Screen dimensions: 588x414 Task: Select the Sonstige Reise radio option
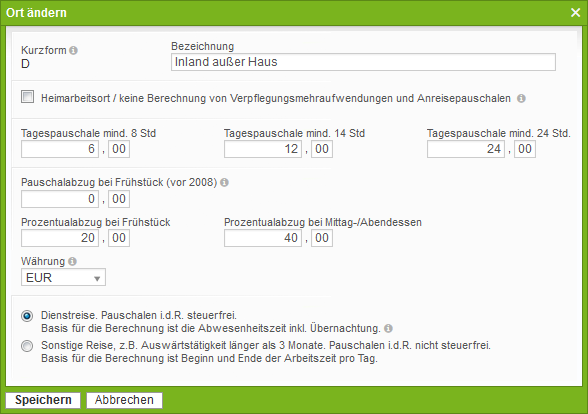(27, 346)
